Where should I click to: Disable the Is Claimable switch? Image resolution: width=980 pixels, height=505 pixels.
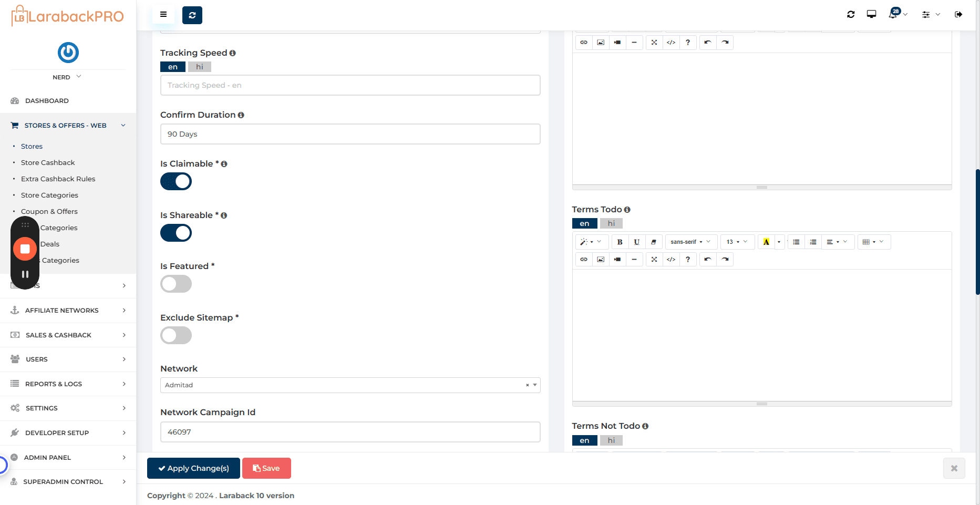pos(176,181)
